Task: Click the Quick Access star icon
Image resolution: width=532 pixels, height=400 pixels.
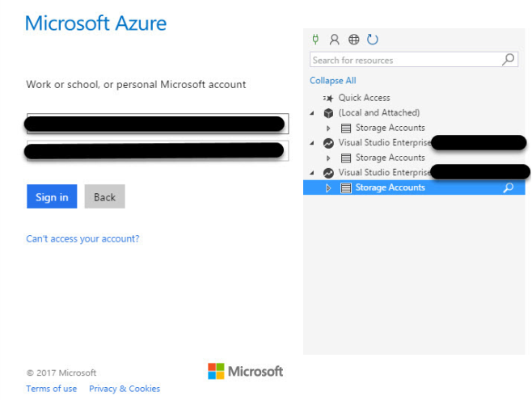Action: 327,98
